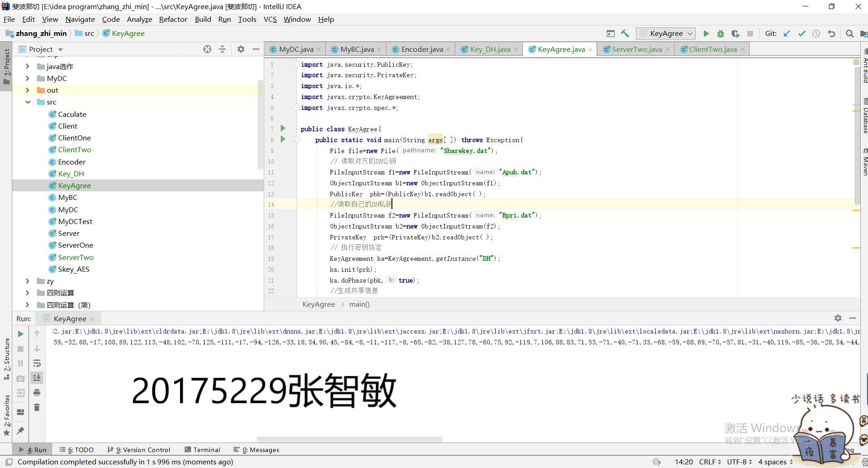Viewport: 868px width, 468px height.
Task: Open the run configuration window icon in the toolbar
Action: pyautogui.click(x=611, y=34)
